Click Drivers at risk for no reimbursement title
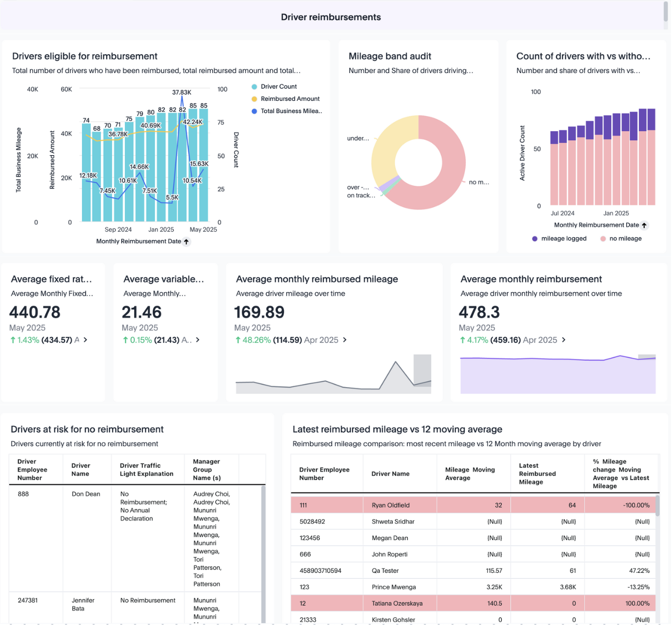Image resolution: width=672 pixels, height=625 pixels. tap(87, 430)
